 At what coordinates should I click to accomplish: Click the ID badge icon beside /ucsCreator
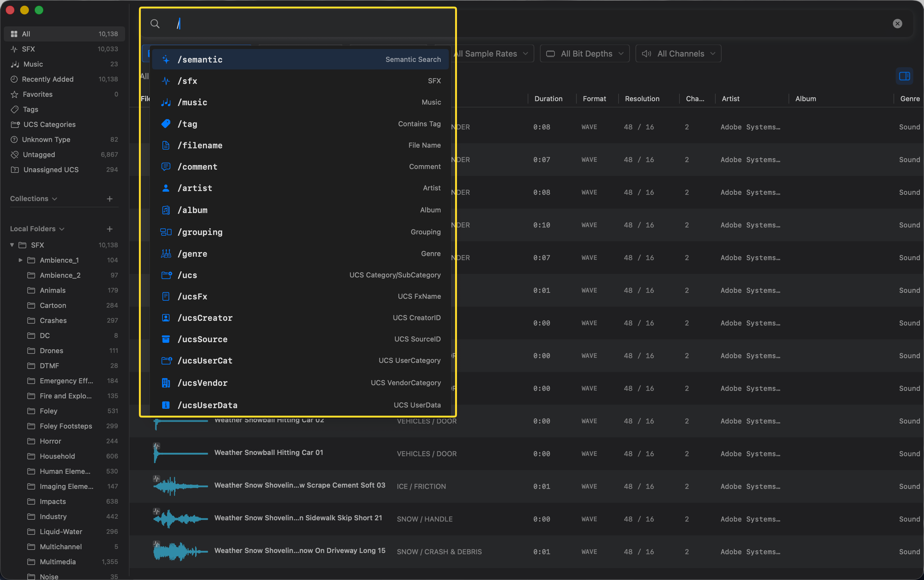166,318
